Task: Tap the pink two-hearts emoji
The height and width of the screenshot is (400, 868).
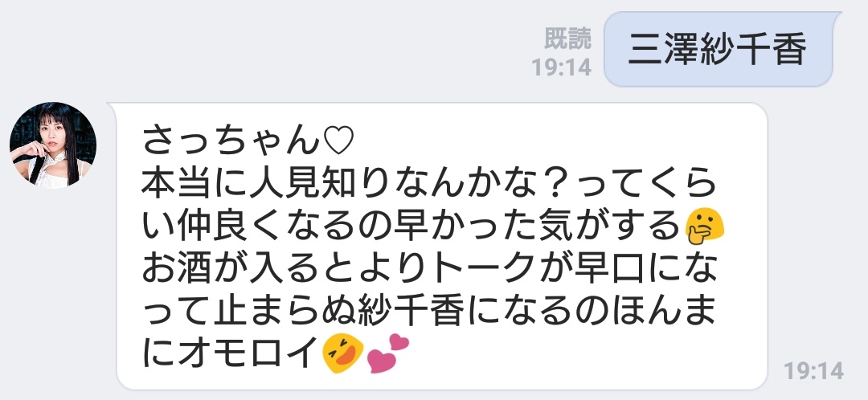Action: (387, 353)
